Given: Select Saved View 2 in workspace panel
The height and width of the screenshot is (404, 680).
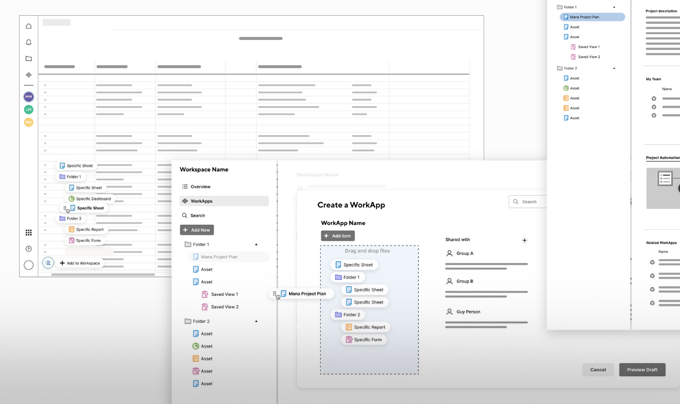Looking at the screenshot, I should point(220,307).
